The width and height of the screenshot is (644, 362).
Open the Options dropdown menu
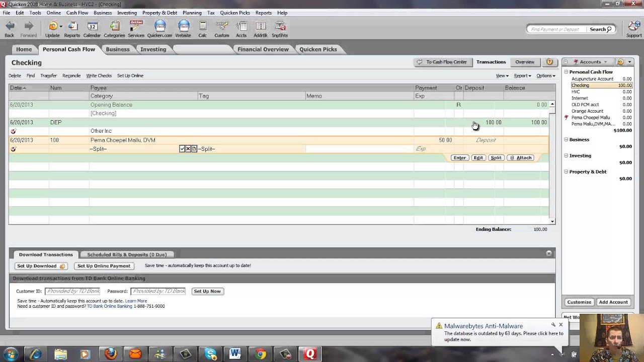(546, 75)
